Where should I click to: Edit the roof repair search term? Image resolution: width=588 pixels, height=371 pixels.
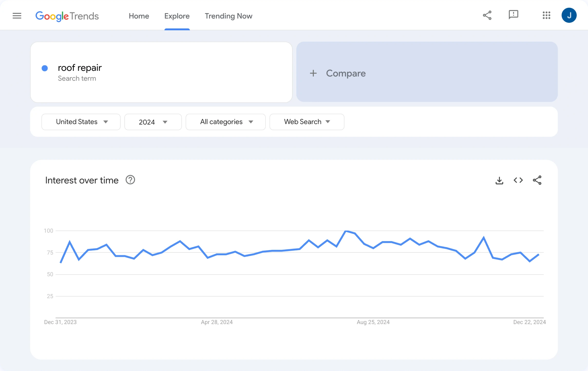pos(80,68)
